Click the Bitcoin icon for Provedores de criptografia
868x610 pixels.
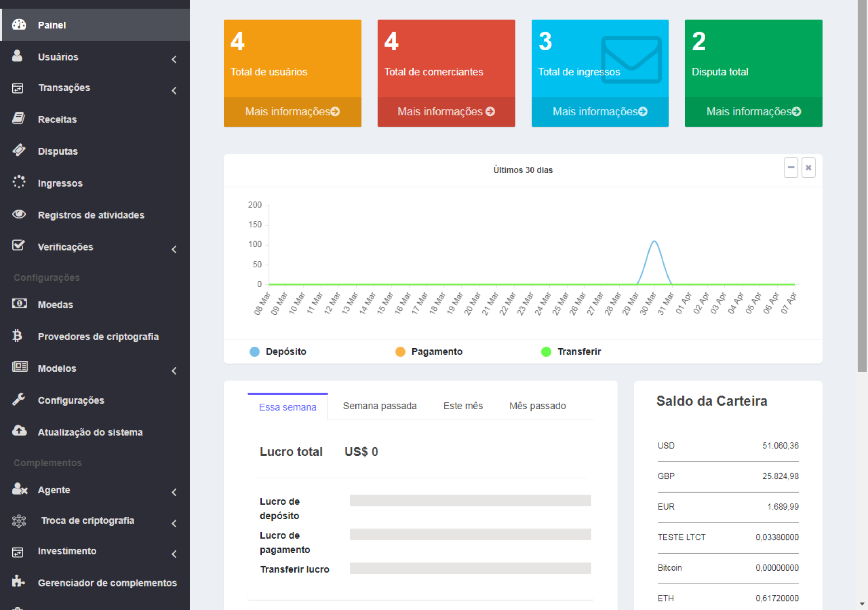coord(17,336)
